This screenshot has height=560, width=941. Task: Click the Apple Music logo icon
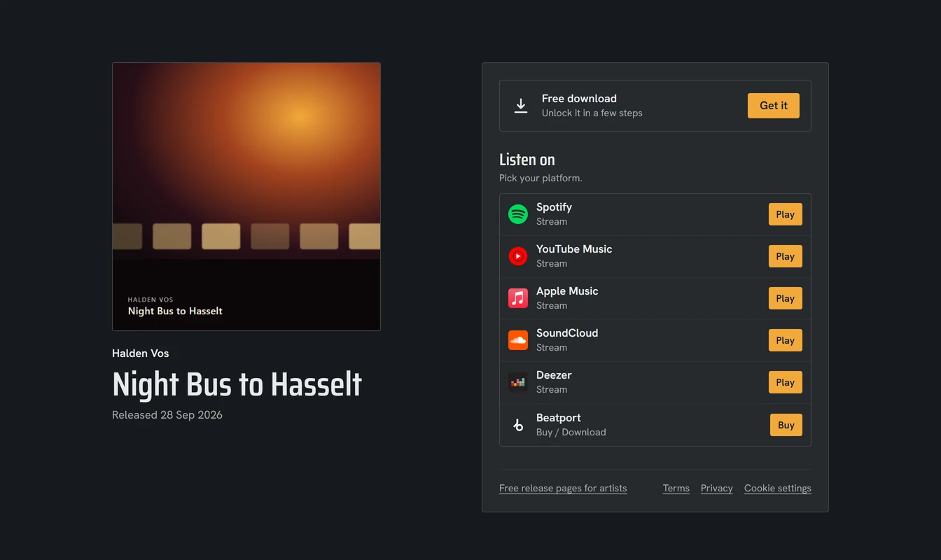pyautogui.click(x=518, y=298)
